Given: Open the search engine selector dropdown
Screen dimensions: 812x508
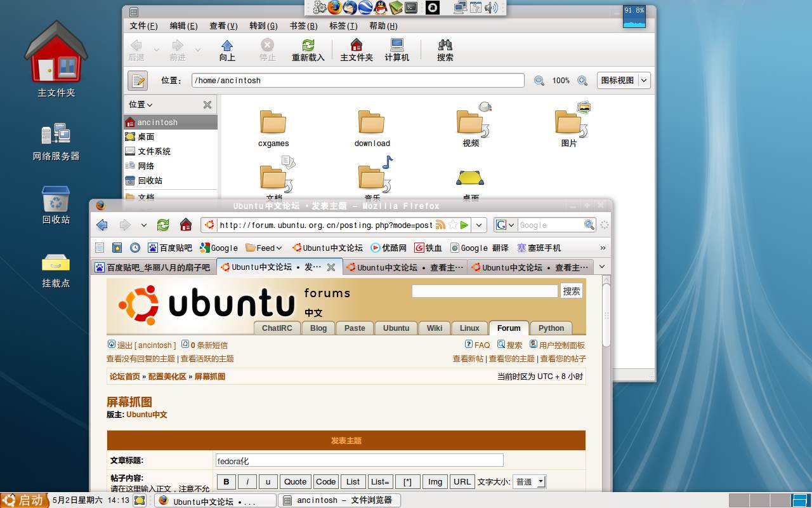Looking at the screenshot, I should (x=505, y=225).
